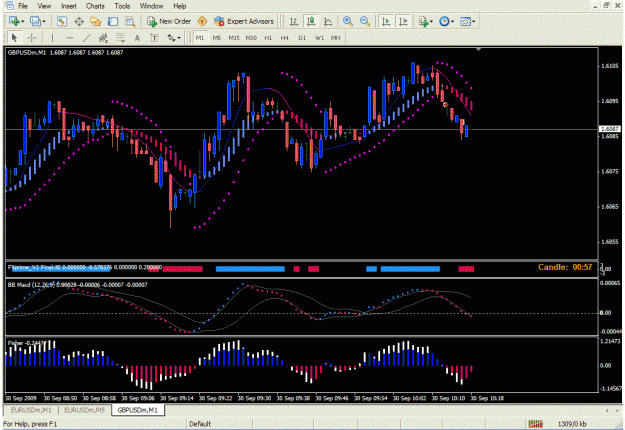Select the text tool marked A

tap(137, 38)
